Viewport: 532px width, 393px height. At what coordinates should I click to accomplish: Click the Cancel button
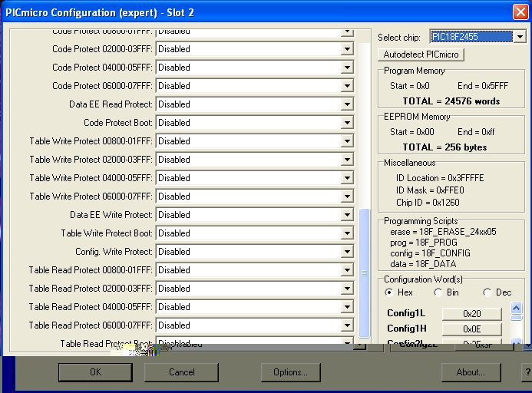pos(181,372)
